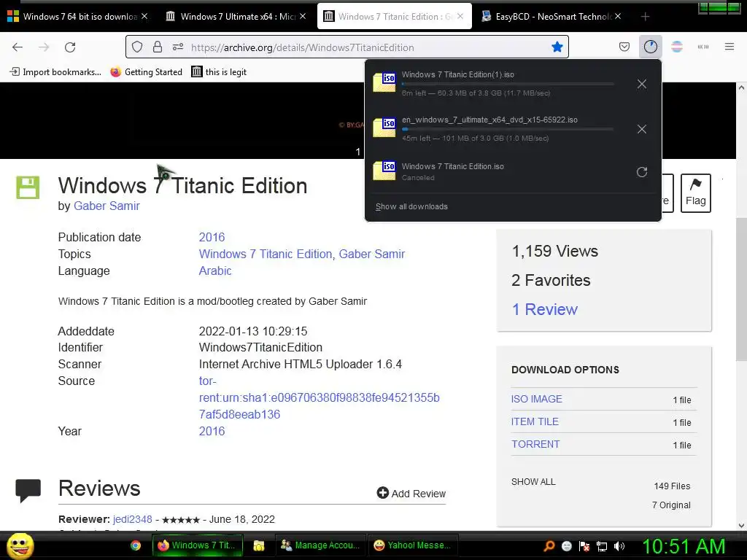Click the Arabic language link
The width and height of the screenshot is (747, 560).
[x=215, y=271]
